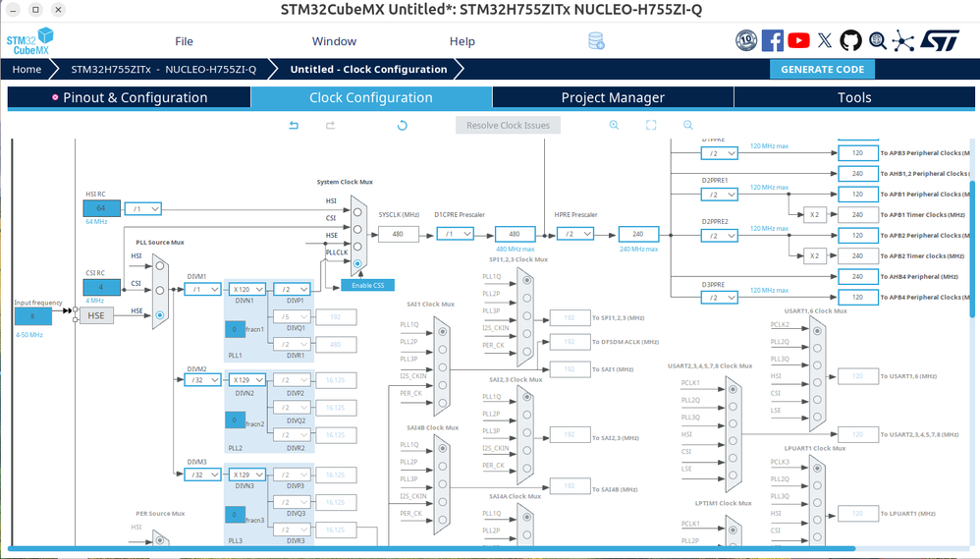Click the undo arrow icon
Image resolution: width=980 pixels, height=559 pixels.
(294, 125)
